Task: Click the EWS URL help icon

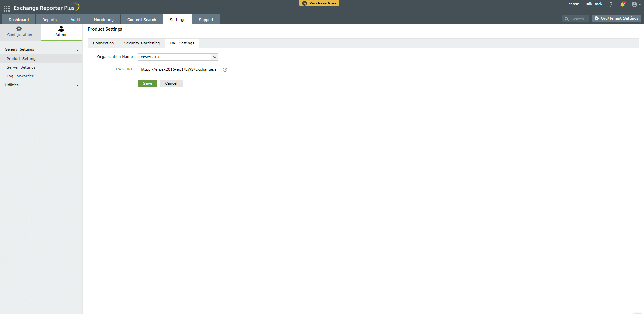Action: (x=225, y=70)
